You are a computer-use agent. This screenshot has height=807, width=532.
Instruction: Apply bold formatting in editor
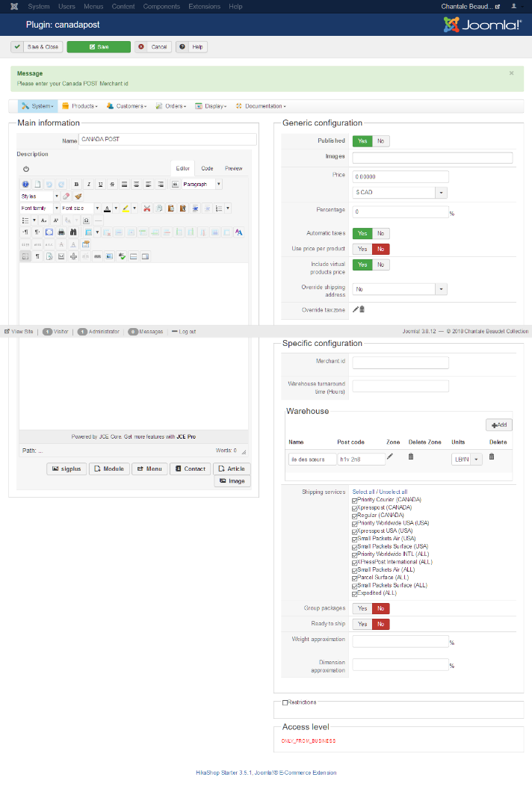click(x=77, y=185)
